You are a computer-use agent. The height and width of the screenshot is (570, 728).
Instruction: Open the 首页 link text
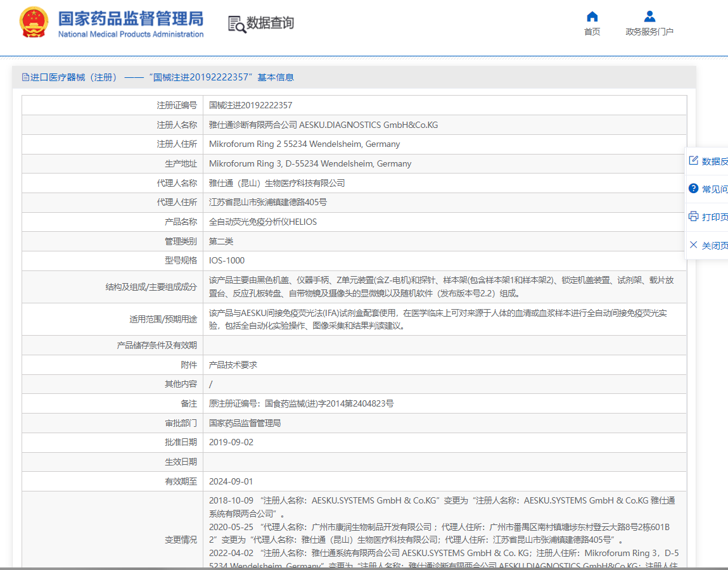592,32
